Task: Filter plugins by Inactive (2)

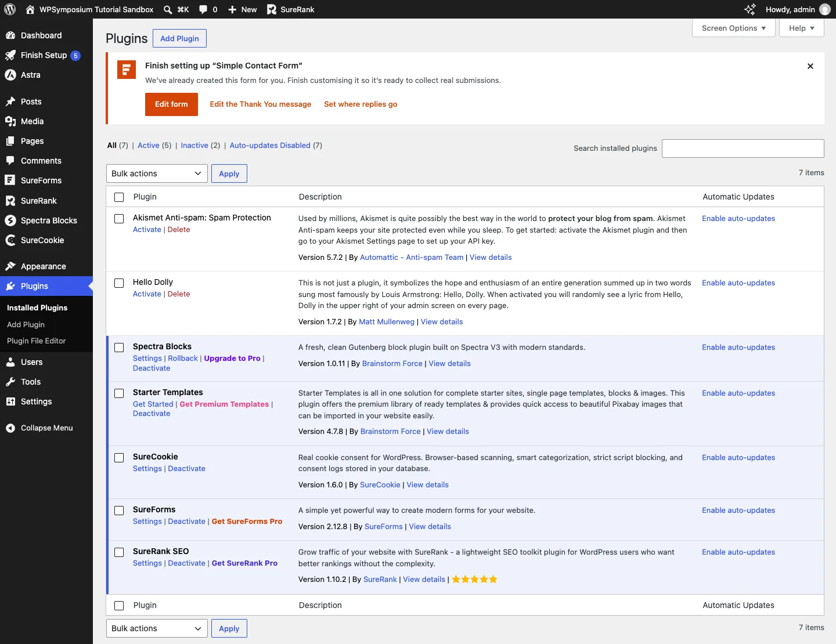Action: (x=200, y=146)
